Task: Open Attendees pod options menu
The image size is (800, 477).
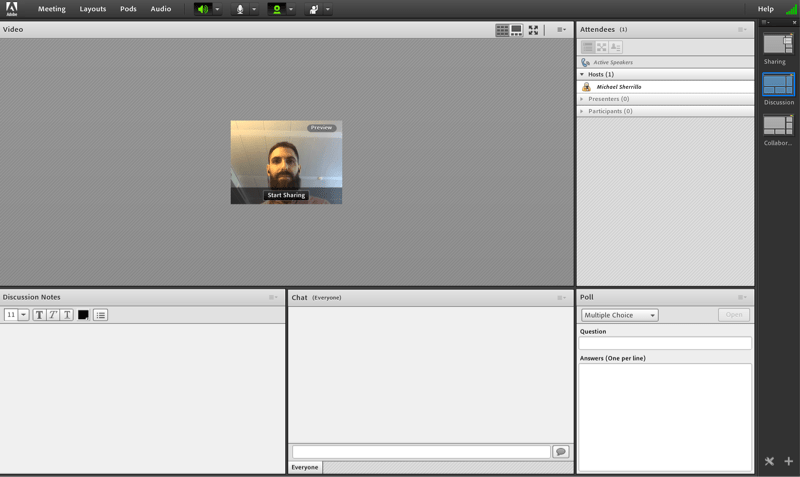Action: click(x=742, y=30)
